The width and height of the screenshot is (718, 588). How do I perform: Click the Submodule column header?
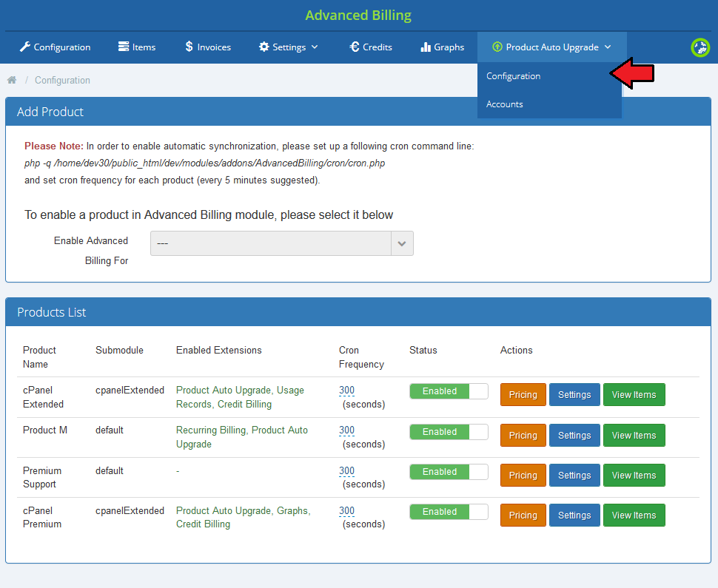pos(119,350)
